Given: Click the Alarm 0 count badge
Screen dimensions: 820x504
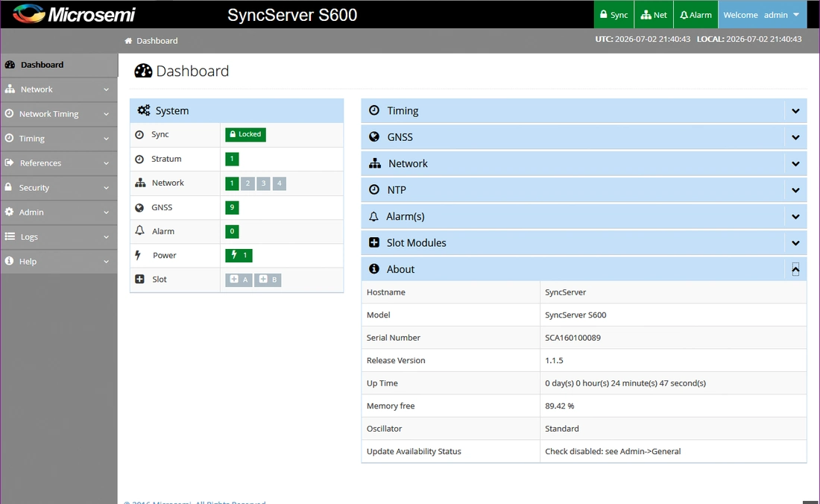Looking at the screenshot, I should pos(232,232).
